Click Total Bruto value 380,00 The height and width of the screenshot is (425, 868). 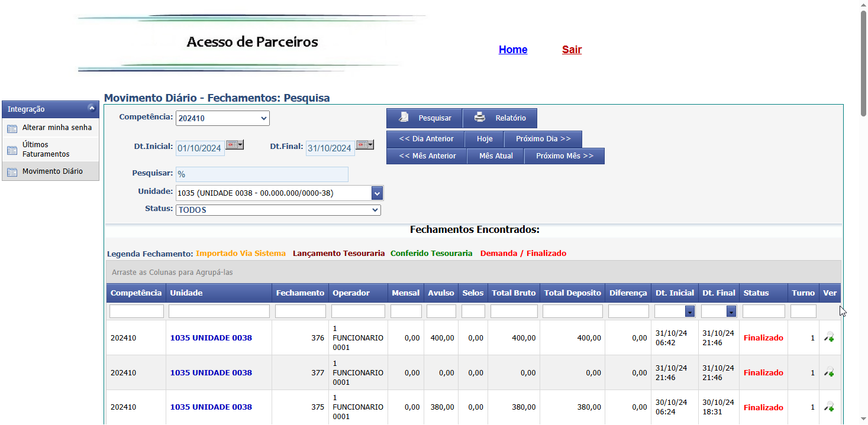[524, 407]
